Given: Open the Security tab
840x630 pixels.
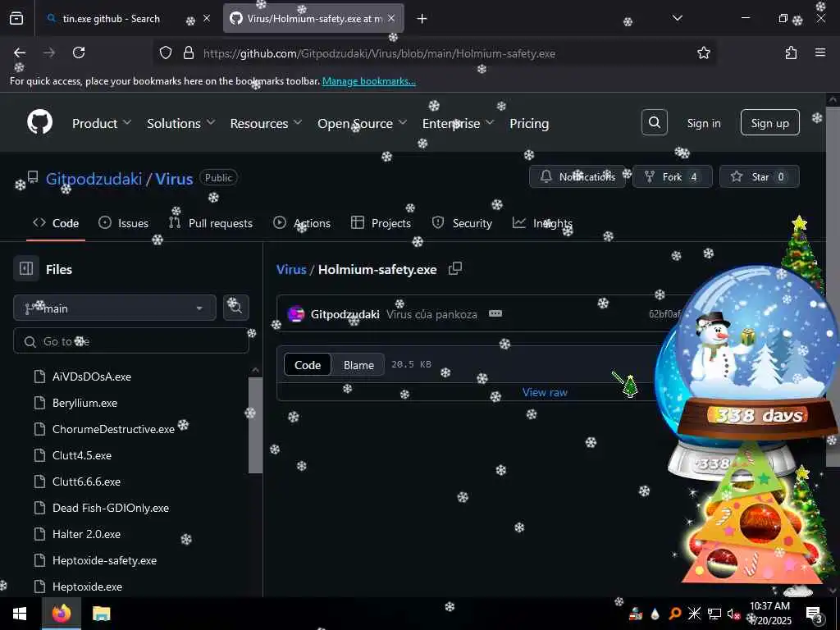Looking at the screenshot, I should [462, 223].
